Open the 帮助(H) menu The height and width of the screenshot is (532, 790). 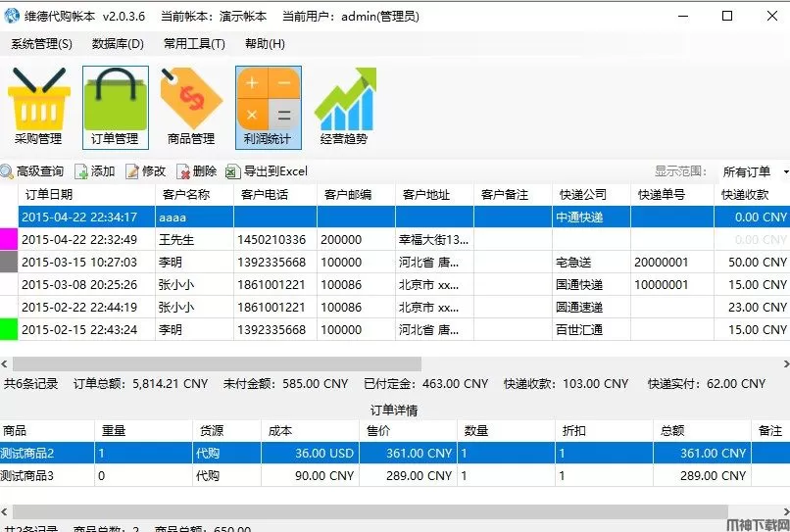point(265,44)
